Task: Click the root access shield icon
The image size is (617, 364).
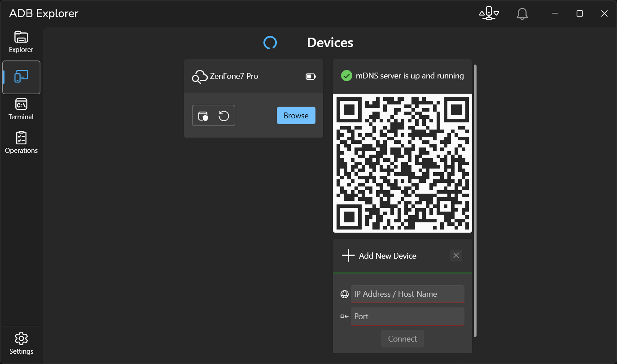Action: coord(203,116)
